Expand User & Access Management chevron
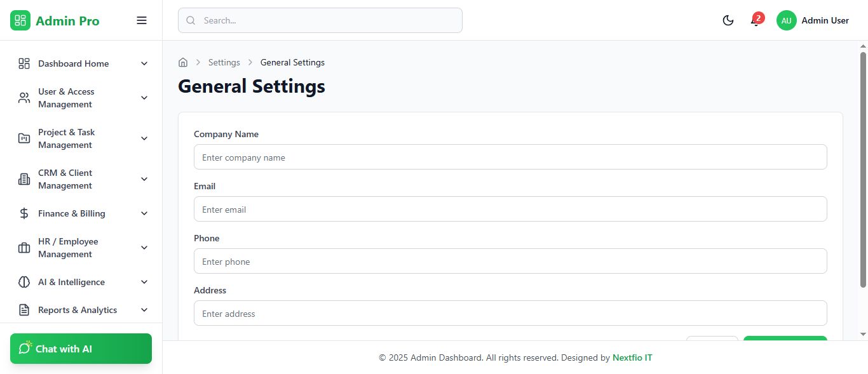The height and width of the screenshot is (374, 868). tap(144, 98)
